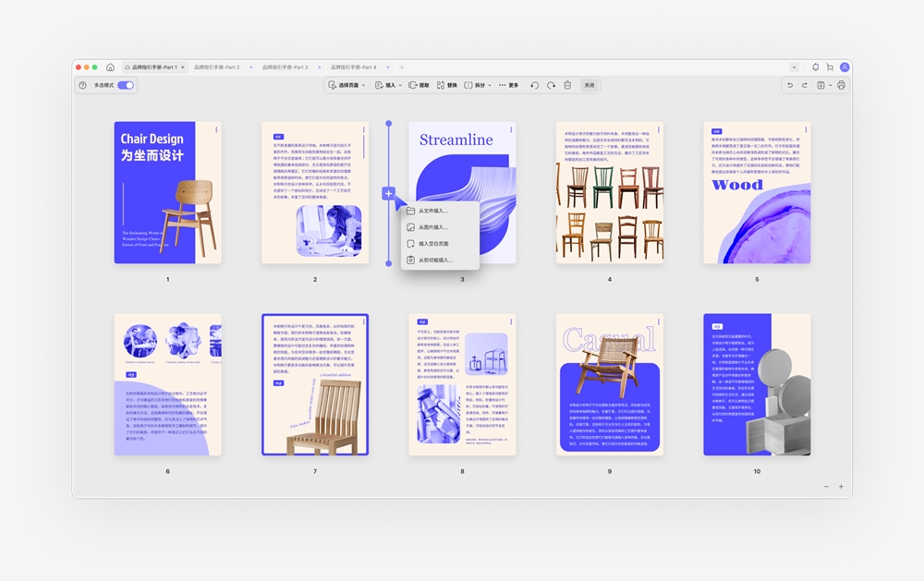Zoom in thumbnails with plus button
Image resolution: width=924 pixels, height=581 pixels.
[x=841, y=487]
